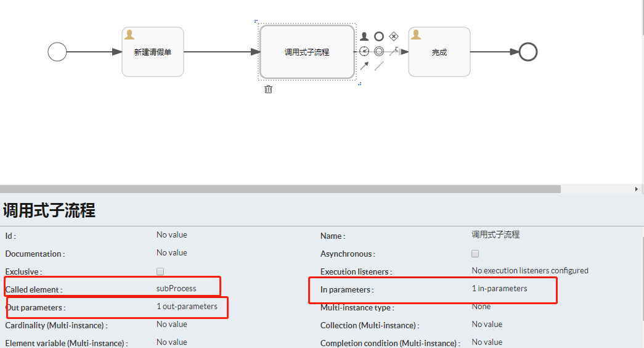
Task: Add intermediate throwing event (double circle)
Action: coord(379,51)
